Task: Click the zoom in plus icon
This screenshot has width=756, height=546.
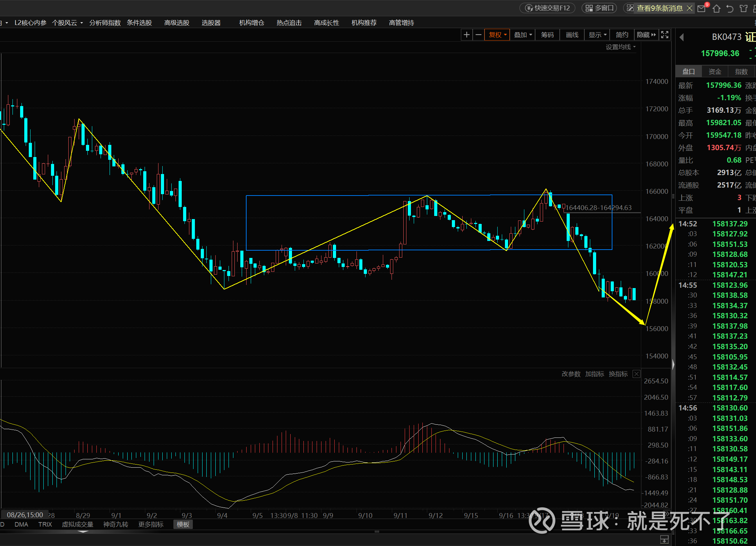Action: pos(467,35)
